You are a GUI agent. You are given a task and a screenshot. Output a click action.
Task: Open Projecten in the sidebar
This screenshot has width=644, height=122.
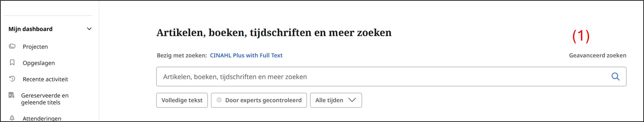pos(35,47)
